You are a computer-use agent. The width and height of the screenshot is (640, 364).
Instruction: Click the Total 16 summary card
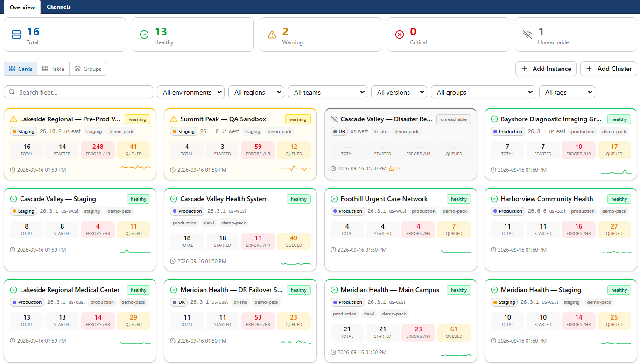[x=65, y=35]
